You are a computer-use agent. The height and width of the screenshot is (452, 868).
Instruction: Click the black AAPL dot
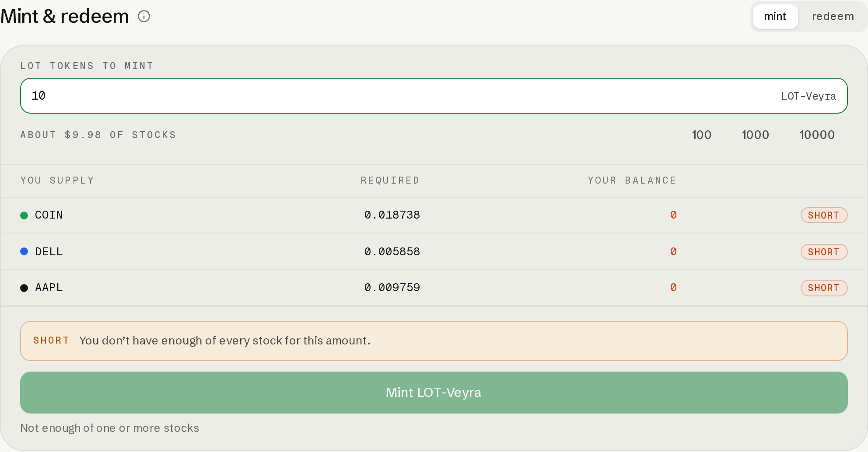24,288
